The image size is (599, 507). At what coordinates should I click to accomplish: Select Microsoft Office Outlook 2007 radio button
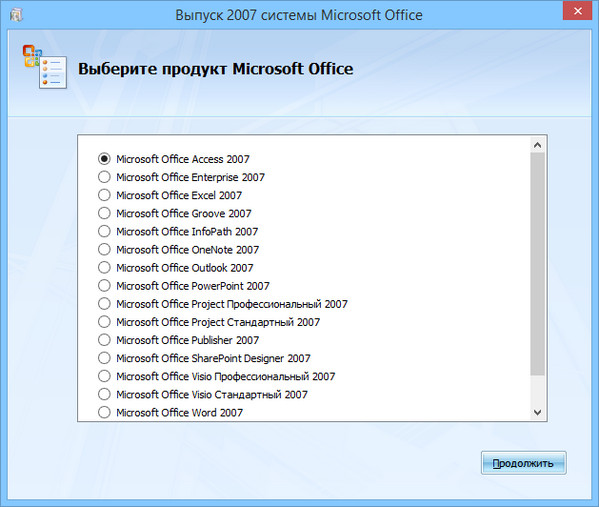[104, 267]
